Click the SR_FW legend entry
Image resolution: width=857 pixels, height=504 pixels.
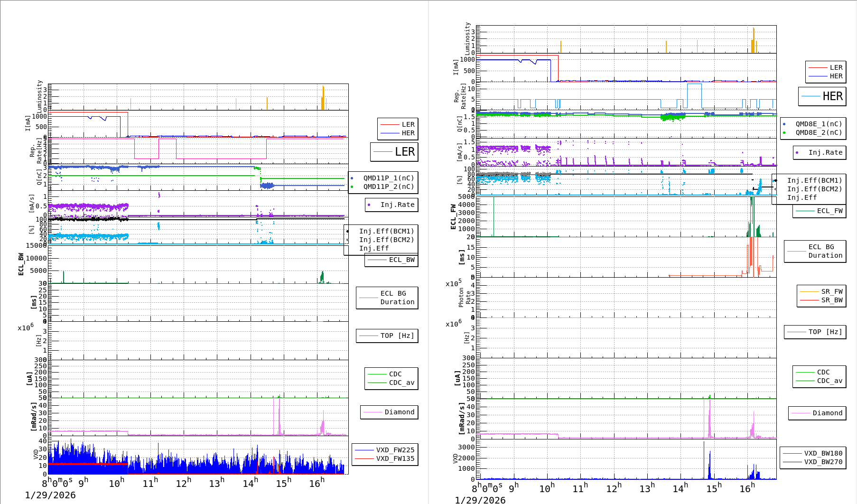pos(831,291)
